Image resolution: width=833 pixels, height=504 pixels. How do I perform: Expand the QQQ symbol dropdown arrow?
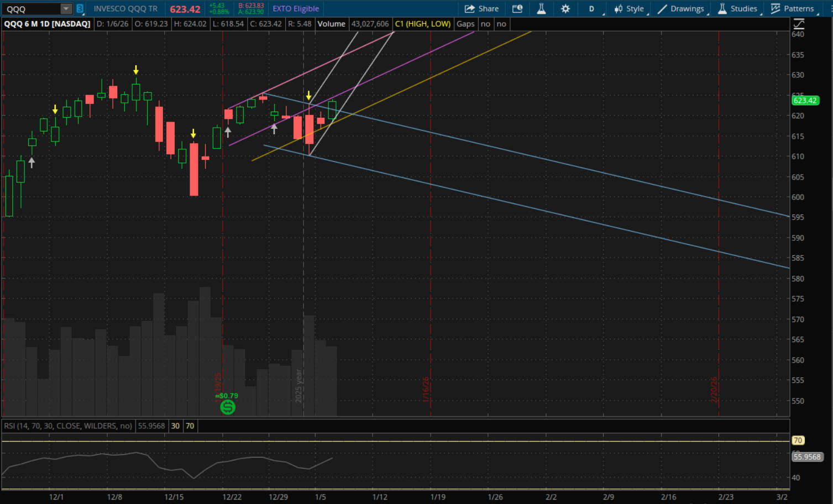coord(66,9)
